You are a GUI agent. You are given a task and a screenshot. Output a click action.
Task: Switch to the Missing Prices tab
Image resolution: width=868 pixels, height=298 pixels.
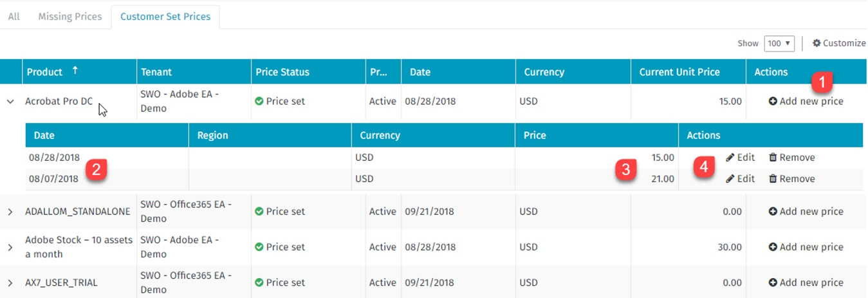69,17
